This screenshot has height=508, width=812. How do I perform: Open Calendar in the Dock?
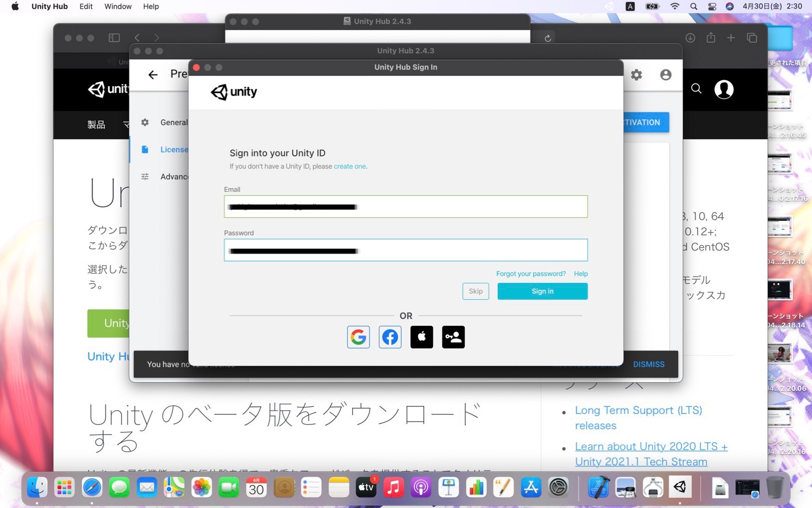click(256, 487)
